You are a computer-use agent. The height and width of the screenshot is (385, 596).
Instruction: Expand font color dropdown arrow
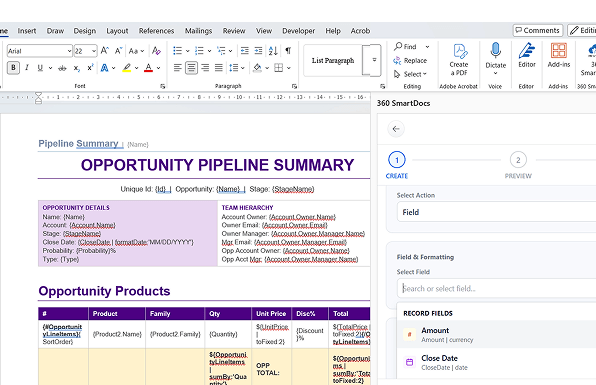point(159,68)
